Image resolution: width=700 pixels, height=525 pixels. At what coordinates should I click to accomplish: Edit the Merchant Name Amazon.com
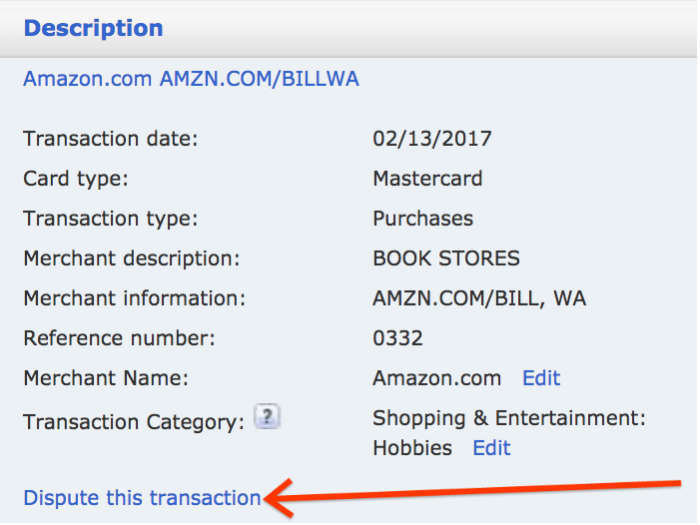541,378
